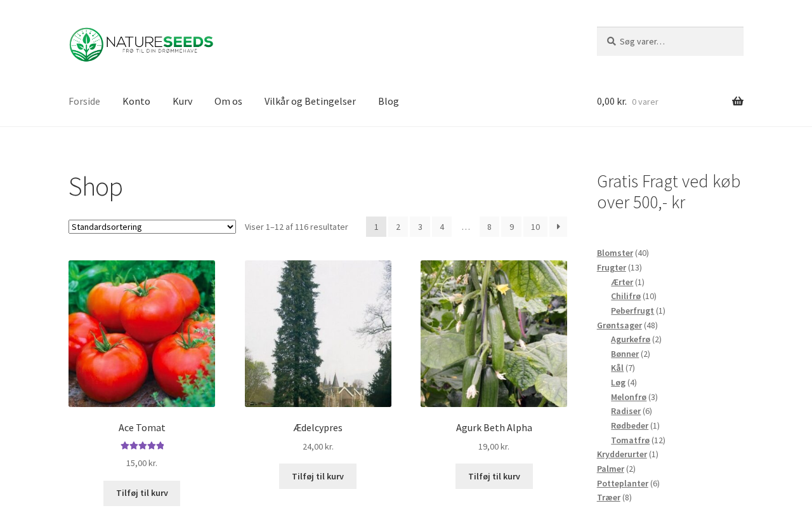Open the Blomster category link

pos(615,253)
